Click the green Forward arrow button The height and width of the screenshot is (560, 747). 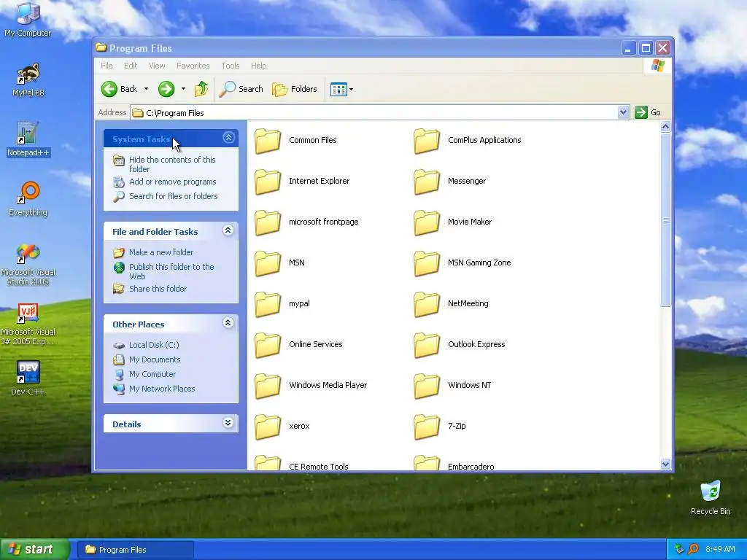[166, 89]
